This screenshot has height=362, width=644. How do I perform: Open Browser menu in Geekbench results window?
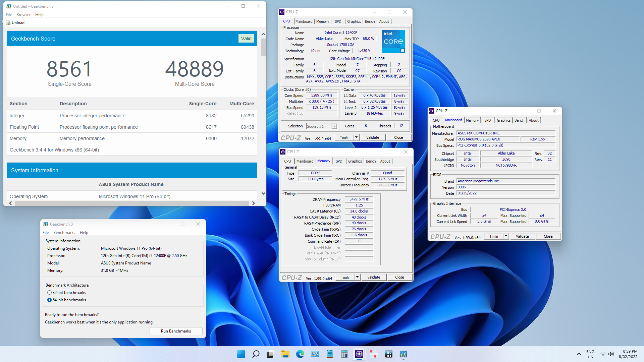click(x=23, y=15)
